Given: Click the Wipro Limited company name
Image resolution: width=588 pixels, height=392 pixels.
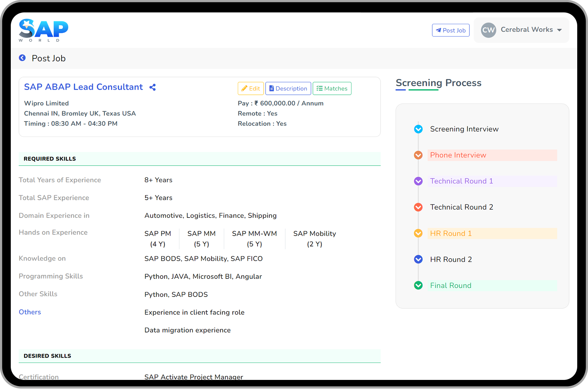Looking at the screenshot, I should coord(46,103).
